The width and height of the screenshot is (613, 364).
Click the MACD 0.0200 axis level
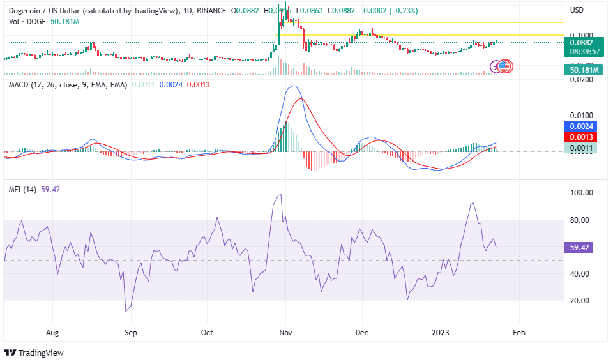coord(581,80)
